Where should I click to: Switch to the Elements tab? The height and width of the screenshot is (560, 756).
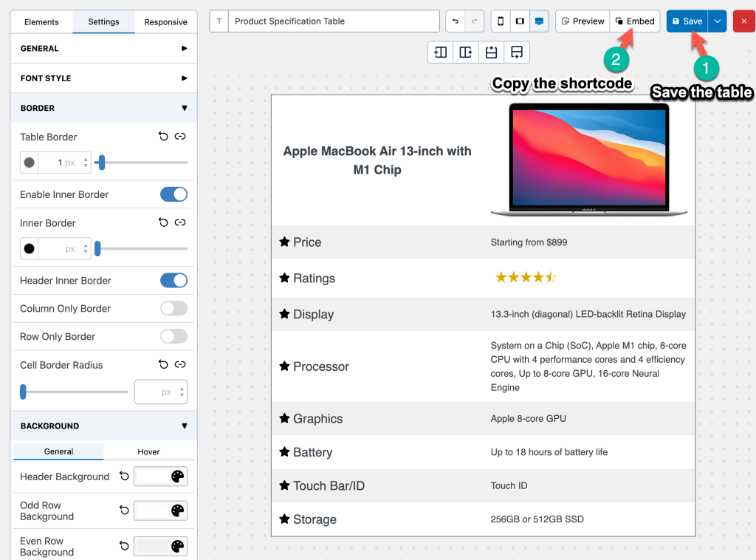(41, 22)
